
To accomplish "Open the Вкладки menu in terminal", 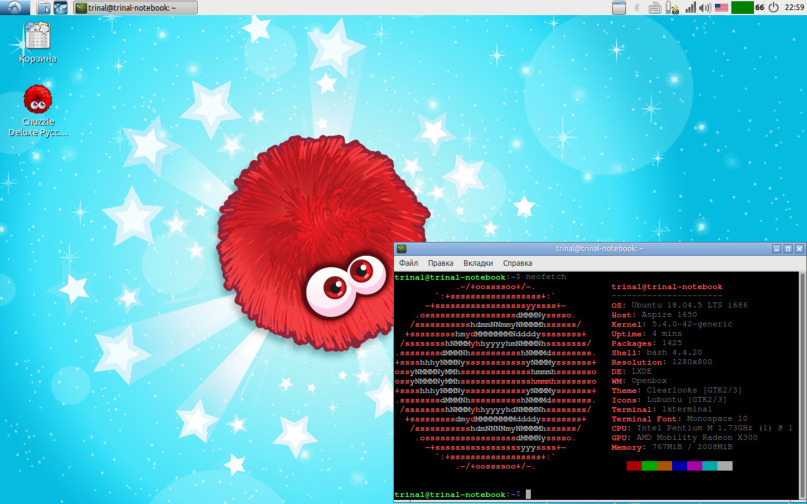I will click(x=478, y=263).
